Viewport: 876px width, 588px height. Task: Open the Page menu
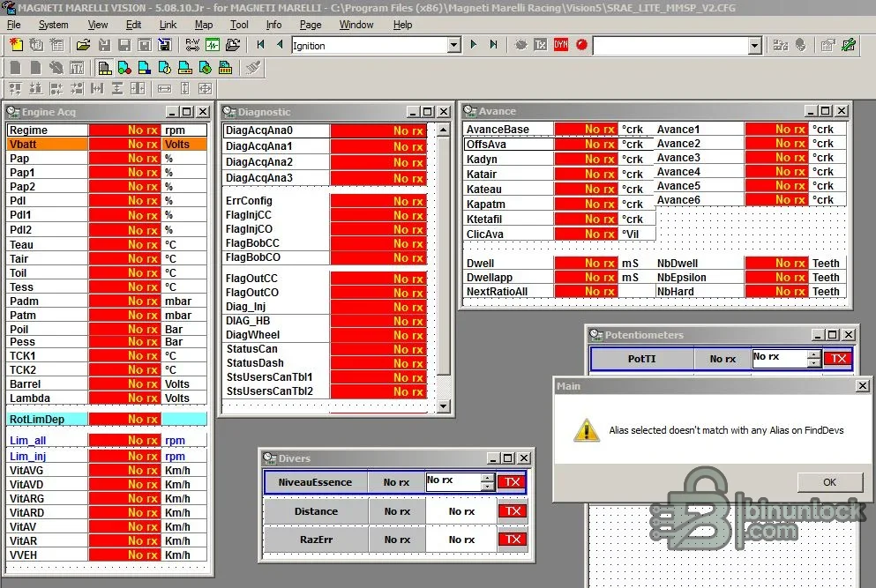310,25
